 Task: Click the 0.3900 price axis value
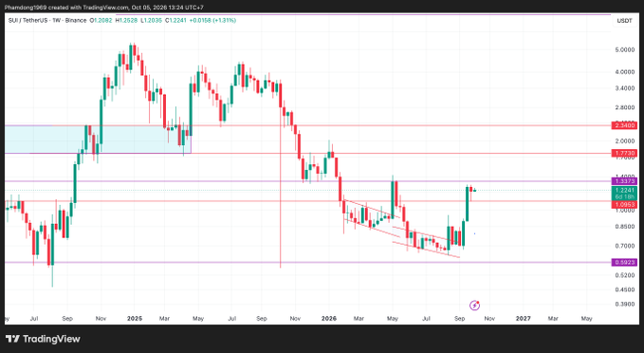pyautogui.click(x=624, y=304)
